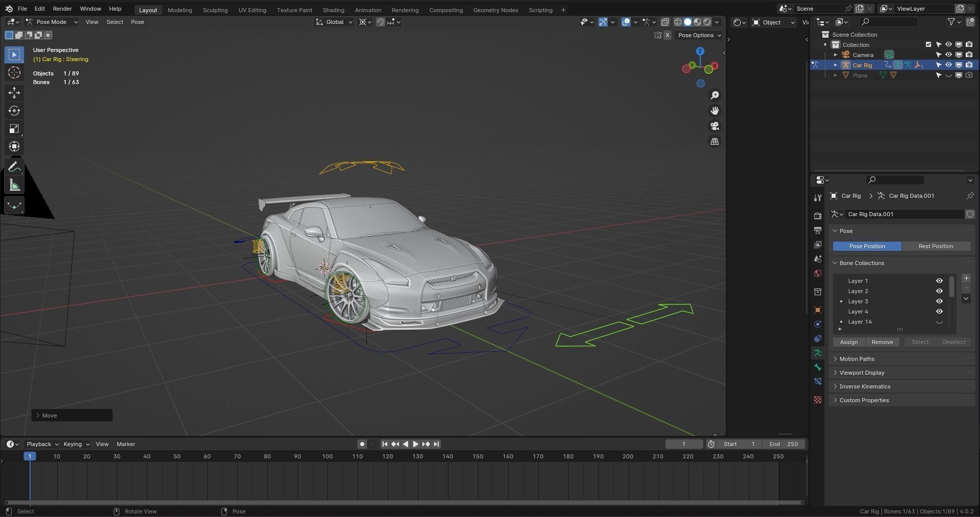Open the Pose Mode dropdown
This screenshot has width=980, height=517.
tap(52, 22)
